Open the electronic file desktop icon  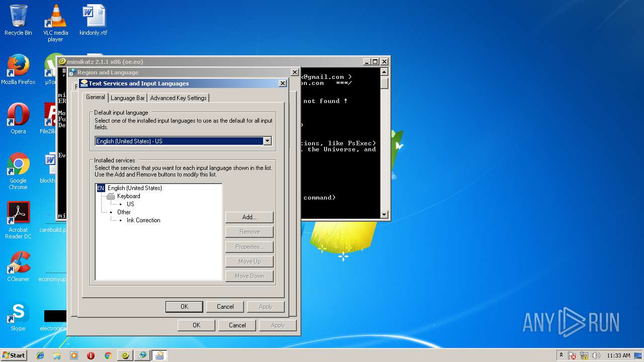54,320
